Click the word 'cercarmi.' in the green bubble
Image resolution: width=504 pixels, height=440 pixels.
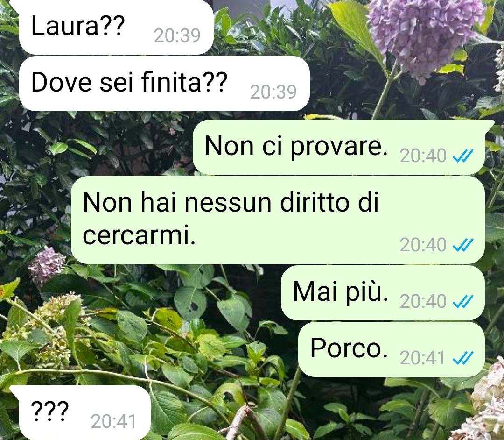coord(139,236)
